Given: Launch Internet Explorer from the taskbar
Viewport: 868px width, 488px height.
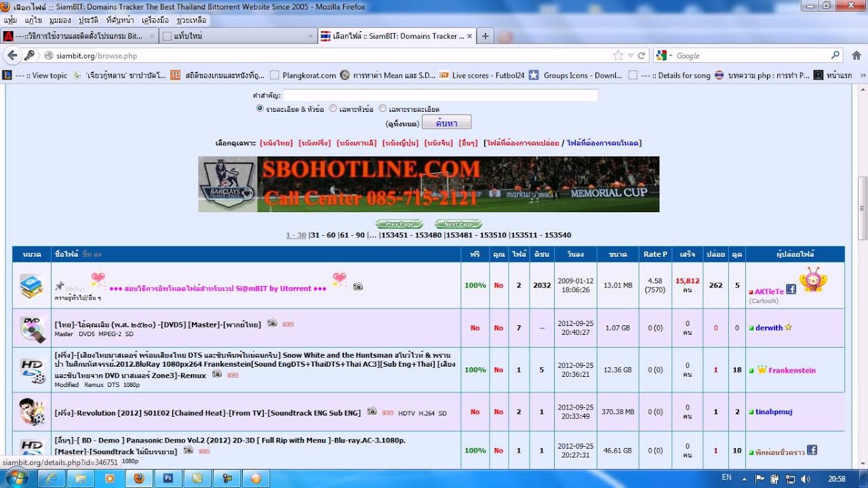Looking at the screenshot, I should (52, 478).
